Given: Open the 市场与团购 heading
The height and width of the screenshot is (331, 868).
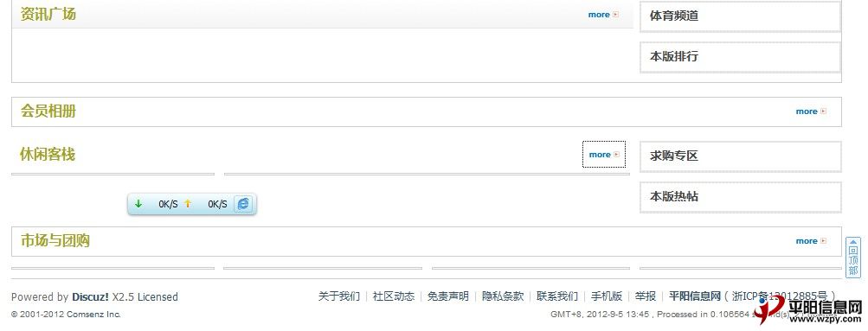Looking at the screenshot, I should (x=55, y=240).
